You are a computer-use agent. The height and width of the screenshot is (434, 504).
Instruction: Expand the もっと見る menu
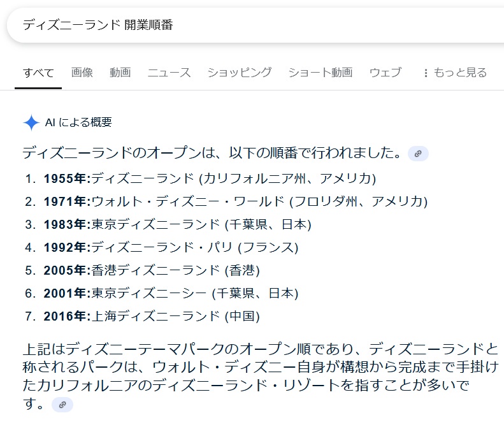click(x=454, y=73)
